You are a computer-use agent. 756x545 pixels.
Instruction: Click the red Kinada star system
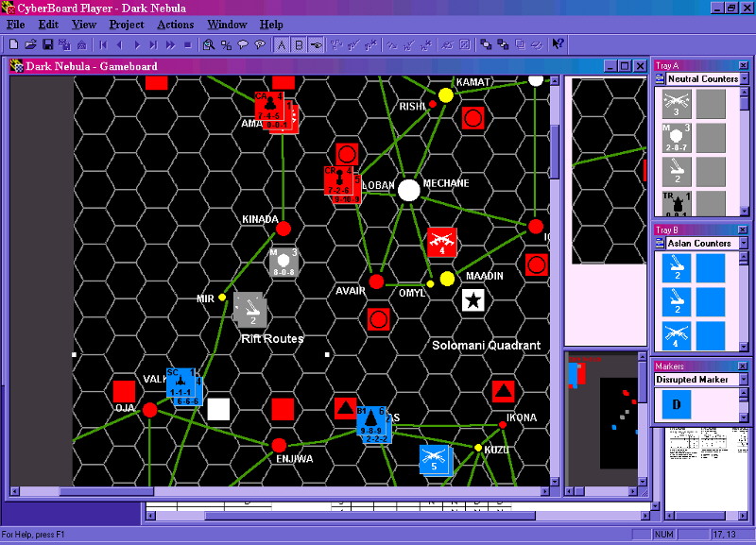pos(283,229)
